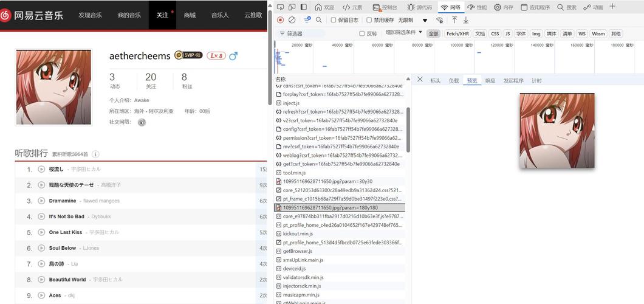Switch to the 控制台 console panel
This screenshot has height=304, width=644.
[385, 7]
